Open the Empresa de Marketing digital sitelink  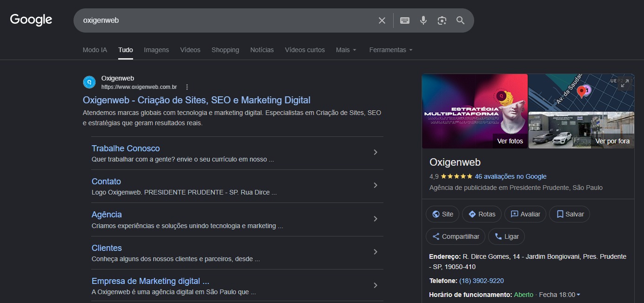point(150,281)
